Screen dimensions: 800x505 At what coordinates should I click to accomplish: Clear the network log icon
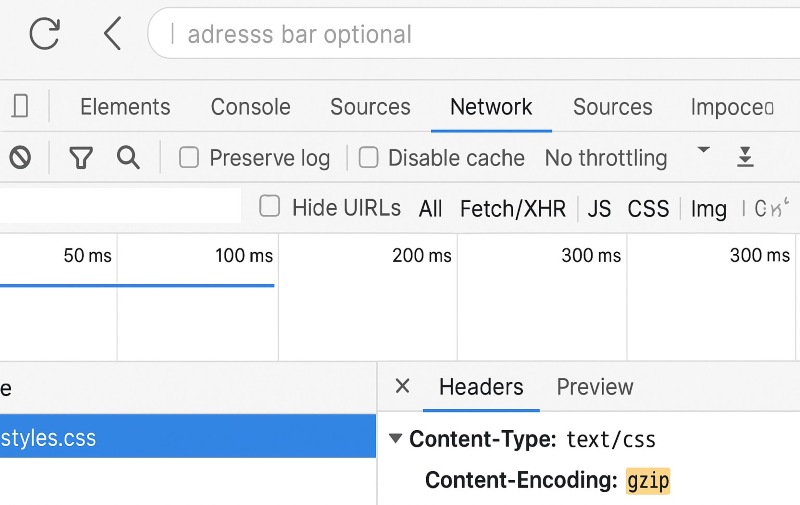pos(20,158)
